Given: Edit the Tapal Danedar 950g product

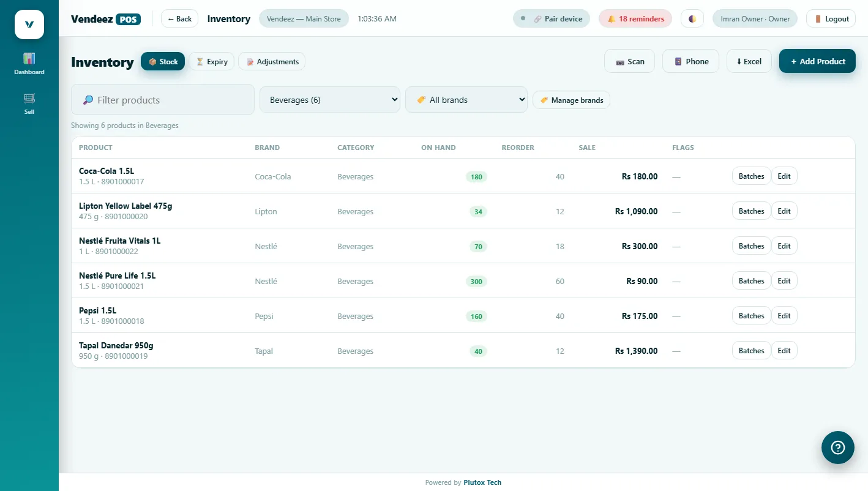Looking at the screenshot, I should [784, 351].
